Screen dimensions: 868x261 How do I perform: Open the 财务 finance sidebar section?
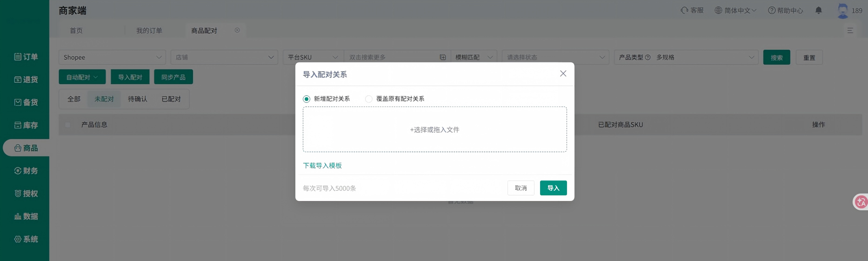(26, 171)
